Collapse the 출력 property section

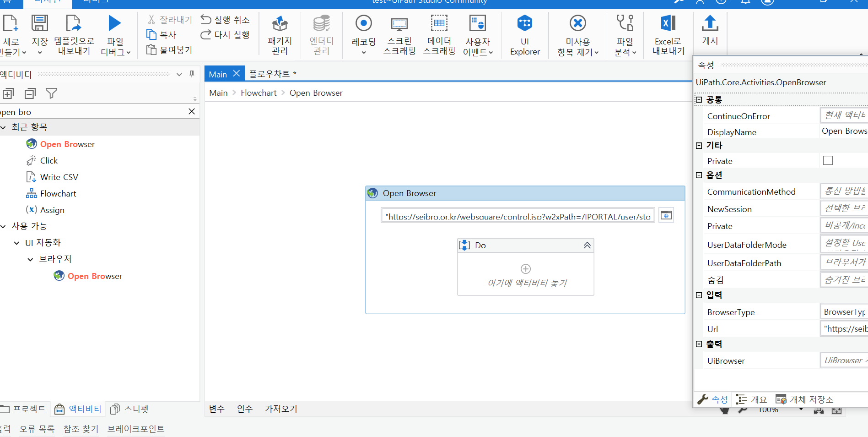point(699,344)
